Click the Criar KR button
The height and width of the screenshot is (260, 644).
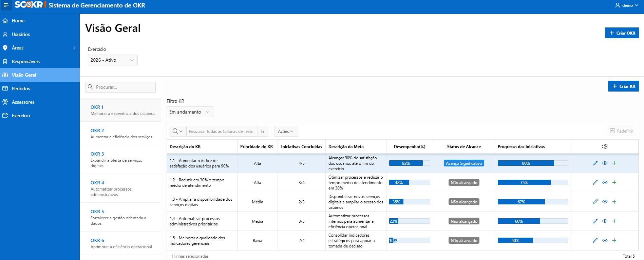(x=624, y=86)
